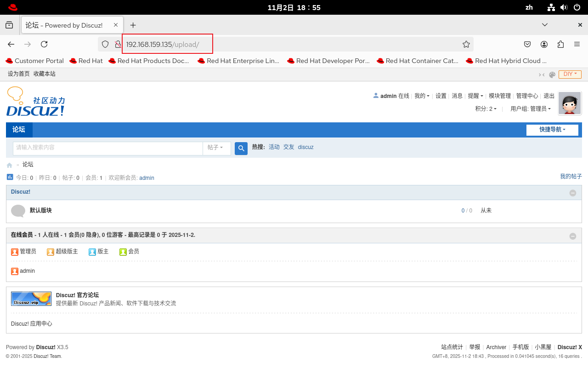The image size is (588, 368).
Task: Reload the current page
Action: (44, 44)
